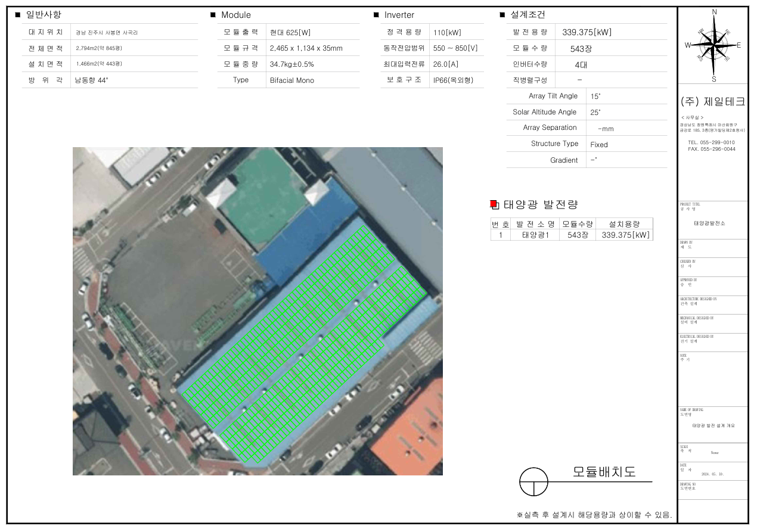Select the 모듈배치도 drawing title
Image resolution: width=757 pixels, height=532 pixels.
pos(604,472)
